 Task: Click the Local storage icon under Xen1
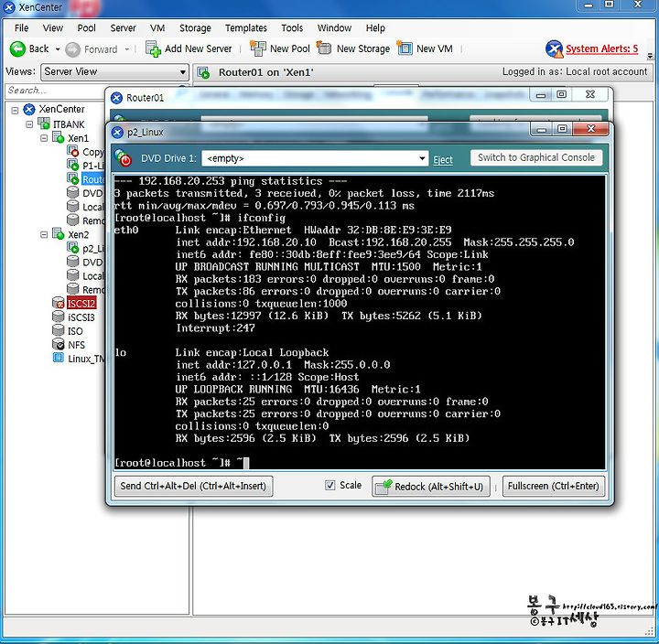(72, 206)
